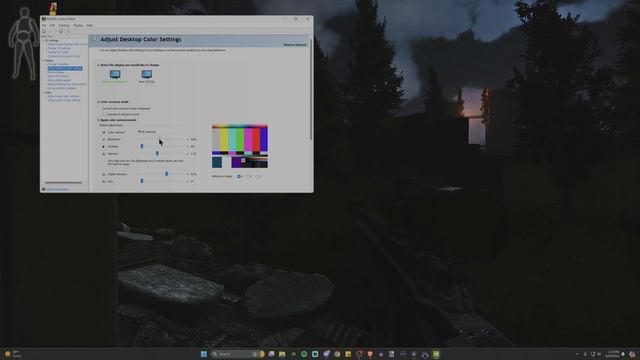Open the Desktop menu
Image resolution: width=640 pixels, height=360 pixels.
pyautogui.click(x=64, y=25)
